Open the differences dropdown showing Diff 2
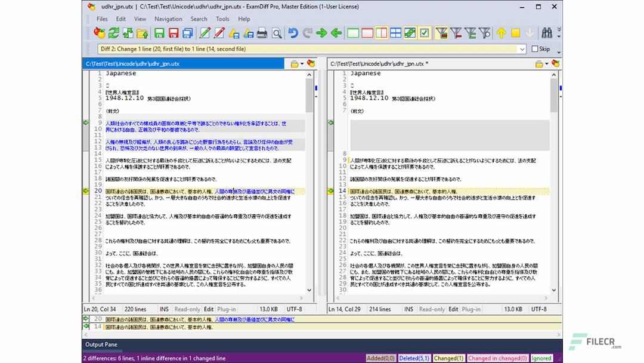The width and height of the screenshot is (644, 363). [523, 49]
